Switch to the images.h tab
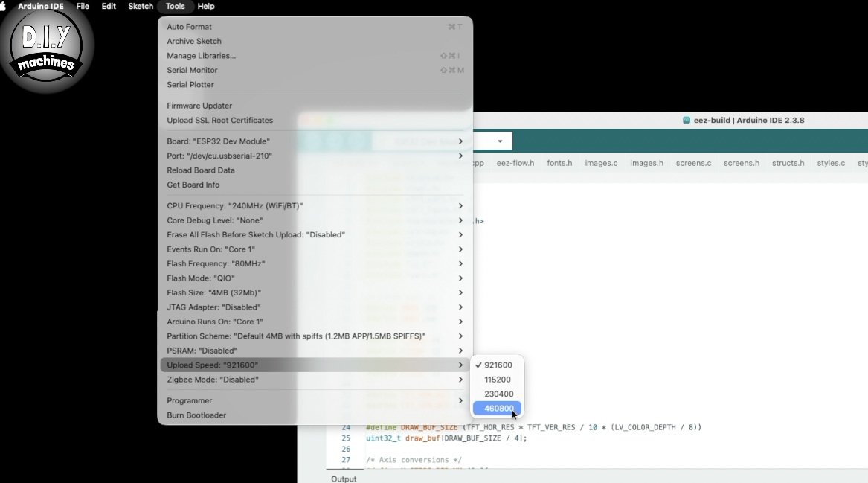This screenshot has height=483, width=868. pyautogui.click(x=646, y=163)
